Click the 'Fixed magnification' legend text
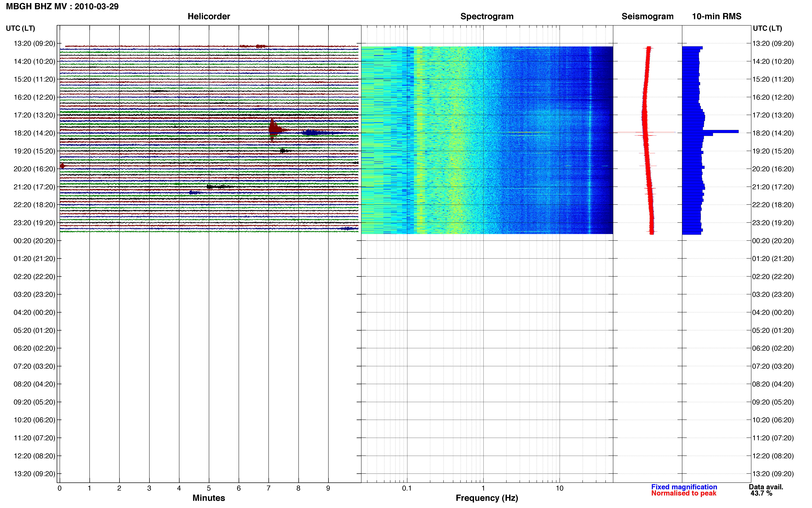Viewport: 812px width, 508px height. coord(684,487)
